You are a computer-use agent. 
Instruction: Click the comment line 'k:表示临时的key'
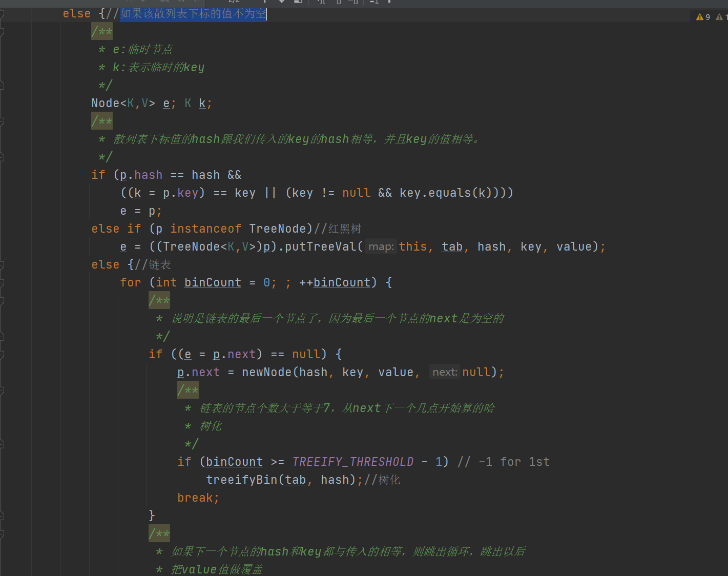click(x=158, y=68)
